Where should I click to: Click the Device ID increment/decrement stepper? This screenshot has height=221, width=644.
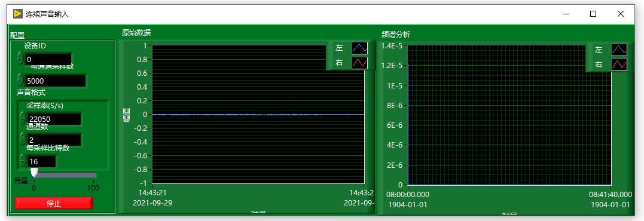click(20, 58)
